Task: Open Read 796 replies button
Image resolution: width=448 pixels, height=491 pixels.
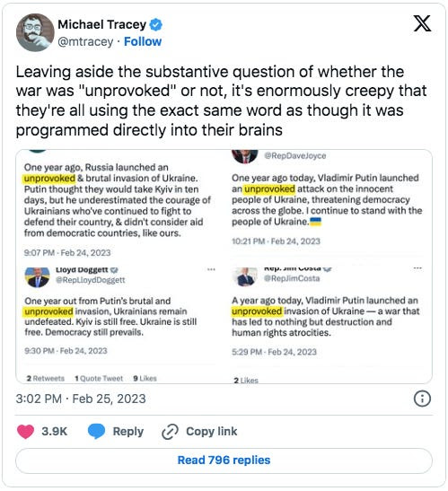Action: [224, 460]
